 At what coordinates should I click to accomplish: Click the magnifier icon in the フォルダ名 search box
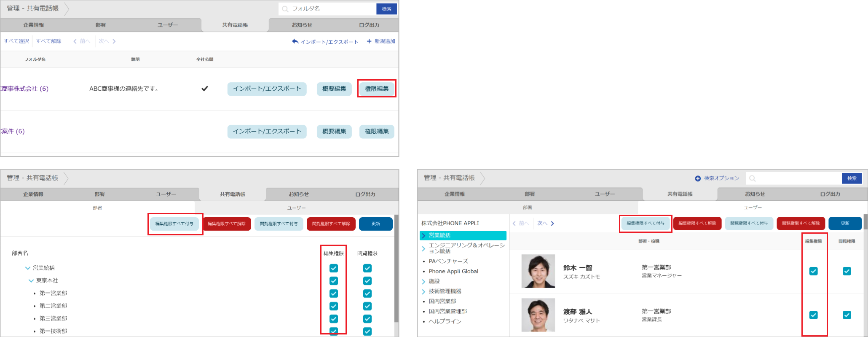pyautogui.click(x=285, y=9)
